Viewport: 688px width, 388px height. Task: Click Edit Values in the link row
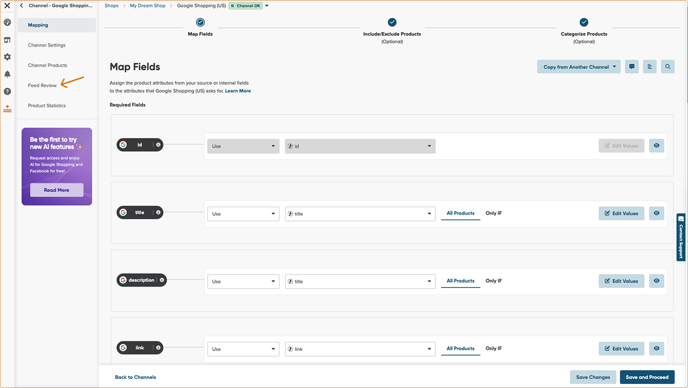point(621,348)
